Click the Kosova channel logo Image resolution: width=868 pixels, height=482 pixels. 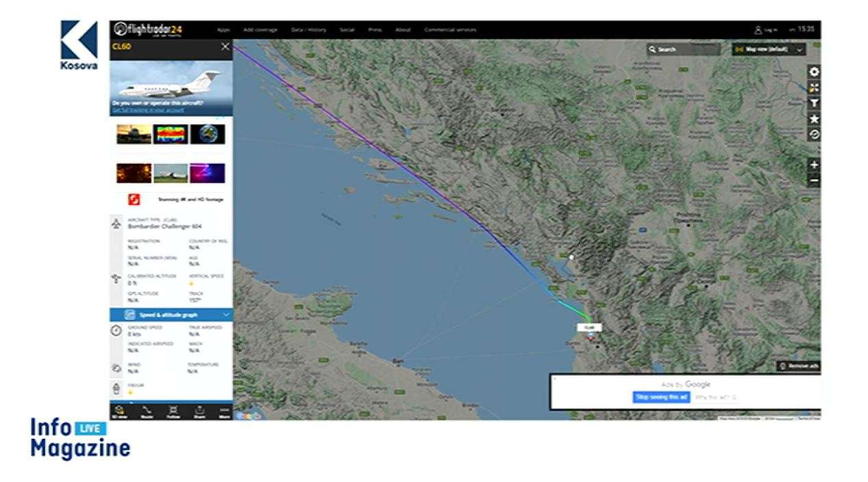(79, 45)
